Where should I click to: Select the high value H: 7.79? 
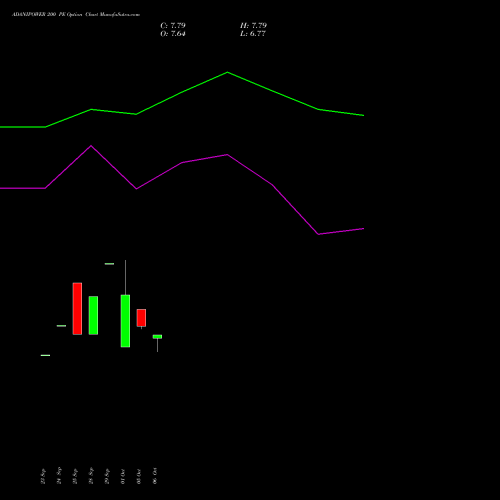click(253, 26)
